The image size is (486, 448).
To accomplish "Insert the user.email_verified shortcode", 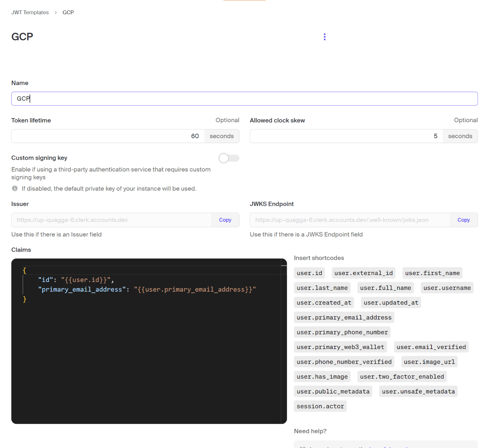I will point(431,347).
